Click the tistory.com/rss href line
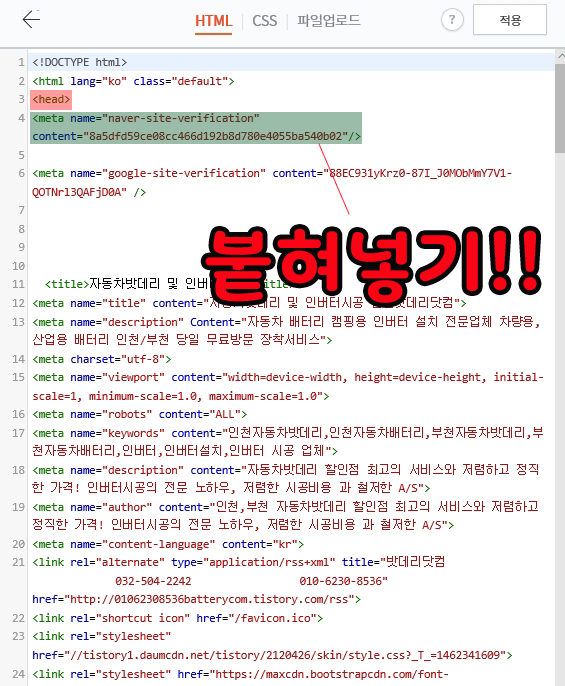The image size is (565, 686). pyautogui.click(x=197, y=599)
